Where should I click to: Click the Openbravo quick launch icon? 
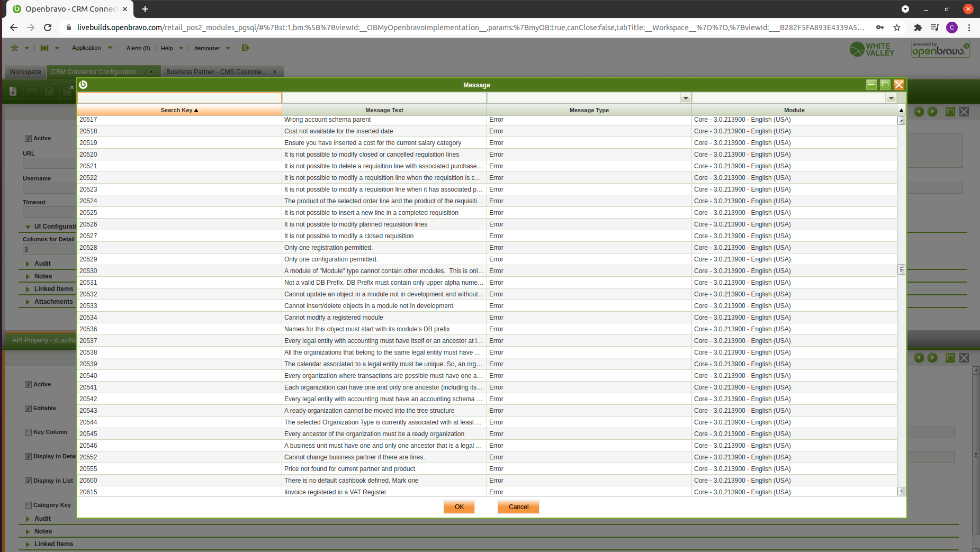44,48
